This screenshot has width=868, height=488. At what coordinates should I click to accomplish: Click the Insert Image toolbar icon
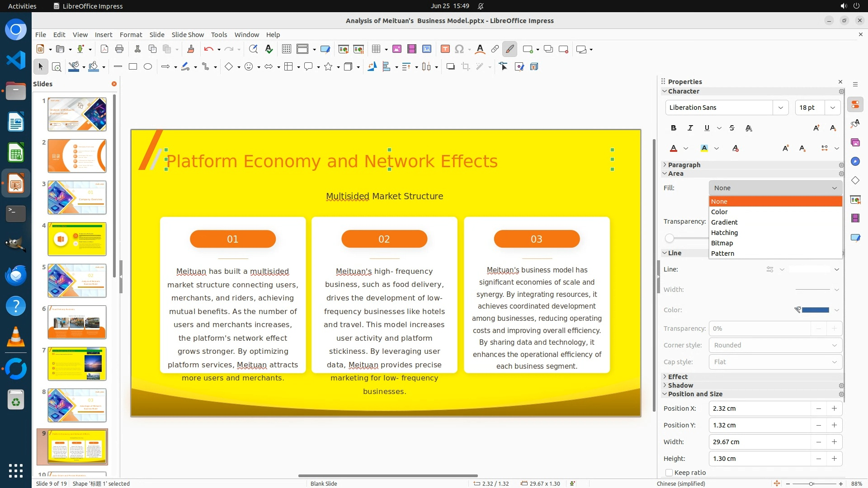coord(396,49)
